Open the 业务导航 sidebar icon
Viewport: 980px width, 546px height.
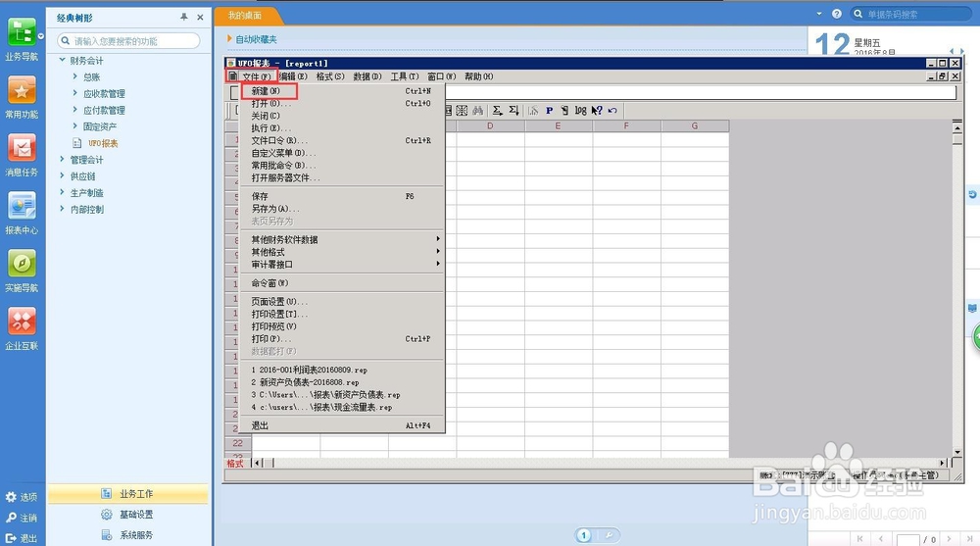click(x=22, y=32)
